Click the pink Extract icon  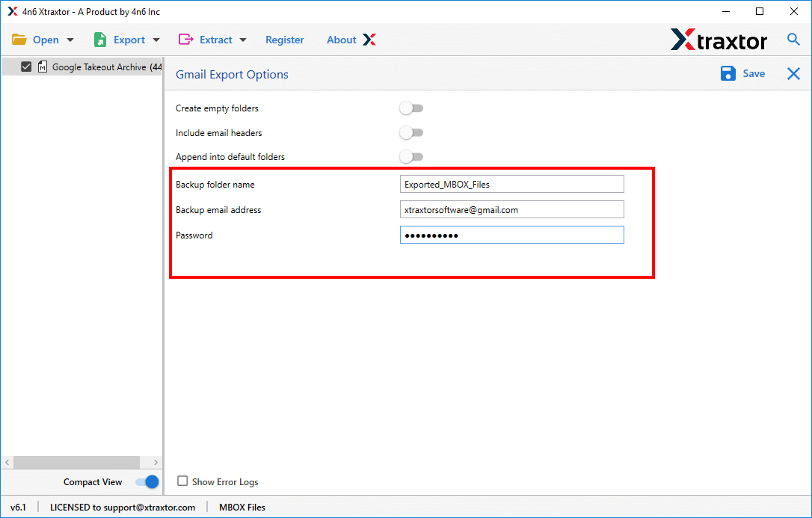pyautogui.click(x=186, y=40)
